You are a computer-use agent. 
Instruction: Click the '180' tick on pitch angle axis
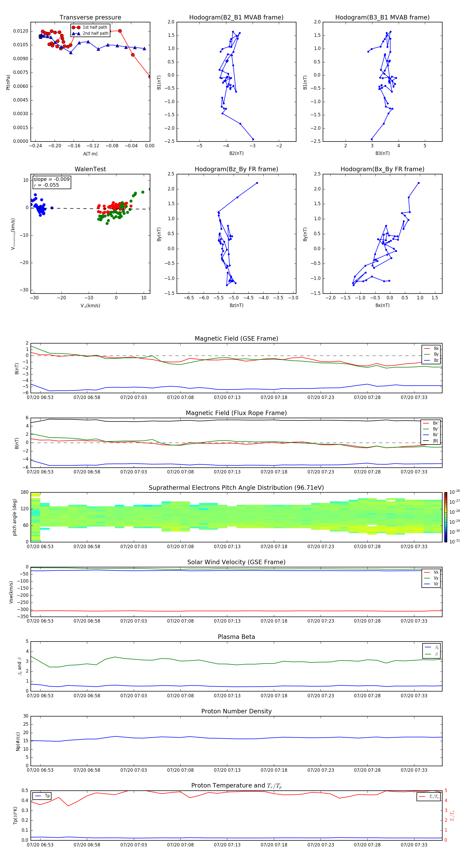coord(25,492)
